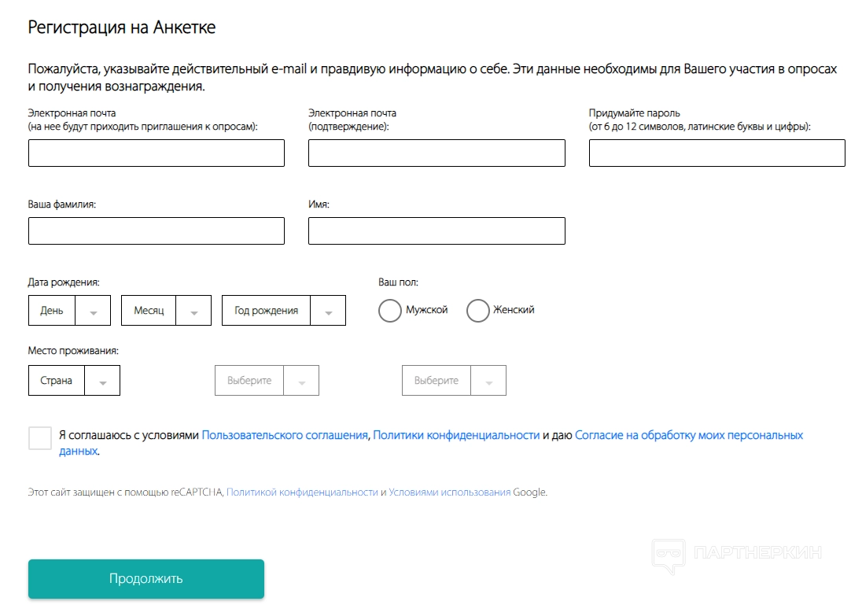Open the Пользовательского соглашения link
862x616 pixels.
[285, 435]
